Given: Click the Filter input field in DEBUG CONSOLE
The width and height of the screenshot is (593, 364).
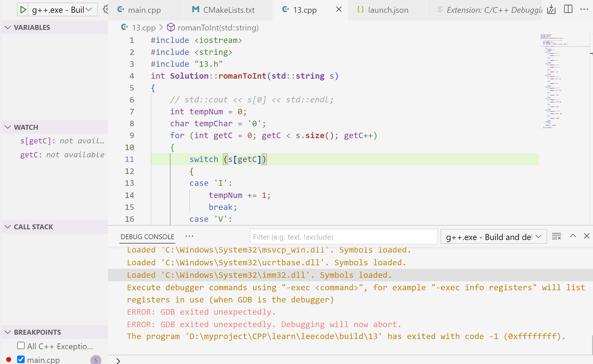Looking at the screenshot, I should click(x=343, y=237).
